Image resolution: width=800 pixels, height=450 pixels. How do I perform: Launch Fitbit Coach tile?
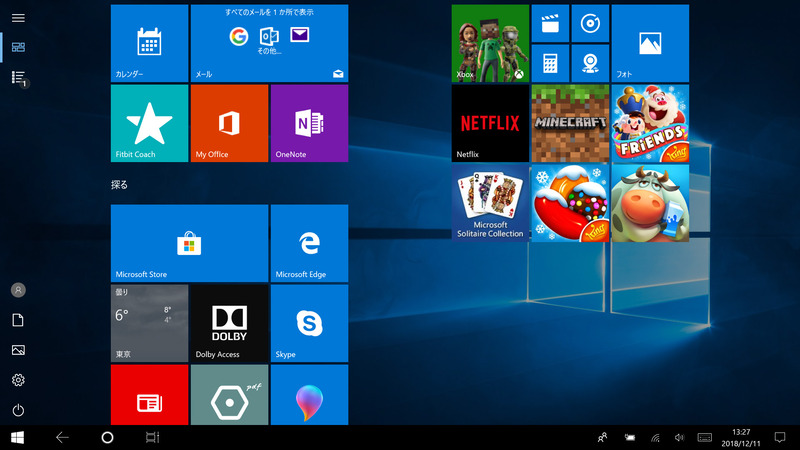point(149,123)
